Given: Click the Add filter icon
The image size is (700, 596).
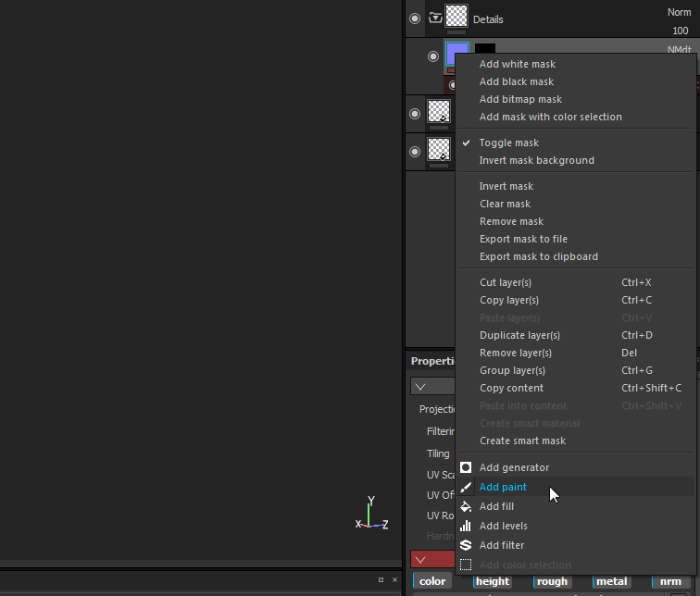Looking at the screenshot, I should pyautogui.click(x=466, y=545).
